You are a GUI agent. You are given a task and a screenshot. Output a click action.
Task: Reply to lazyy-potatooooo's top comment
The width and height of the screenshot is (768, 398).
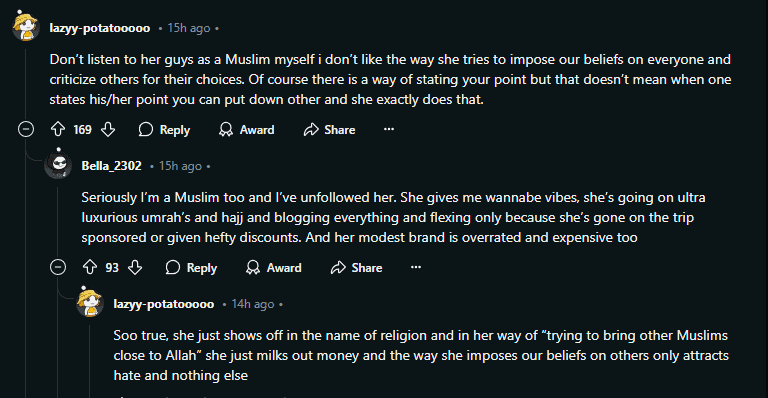point(164,129)
